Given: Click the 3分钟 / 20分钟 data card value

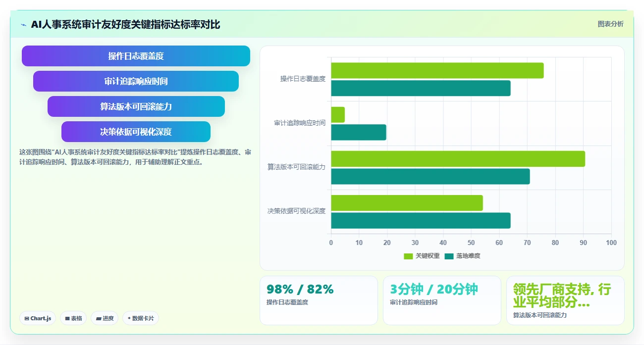Looking at the screenshot, I should click(x=434, y=289).
